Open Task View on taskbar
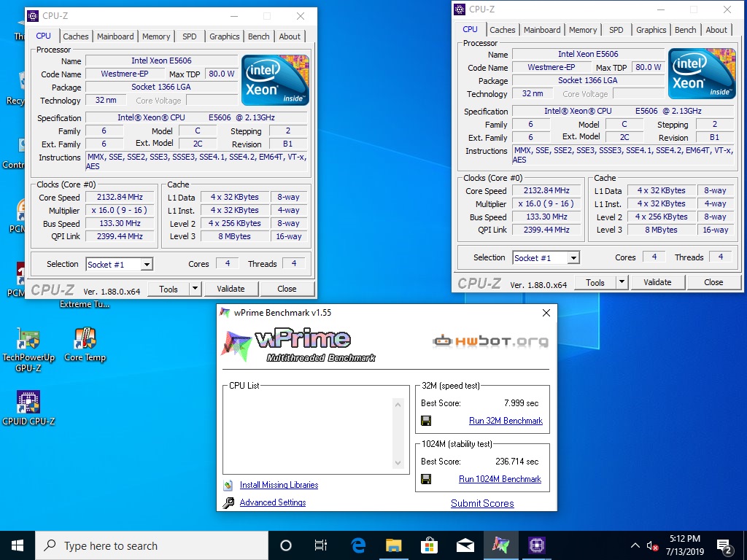This screenshot has height=560, width=747. point(321,545)
